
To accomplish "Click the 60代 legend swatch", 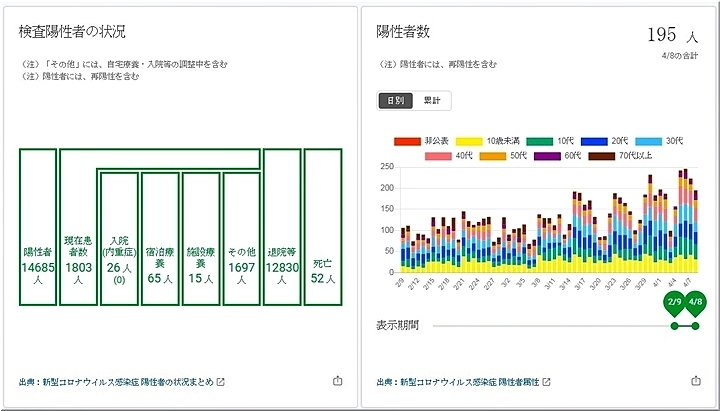I will pyautogui.click(x=547, y=156).
